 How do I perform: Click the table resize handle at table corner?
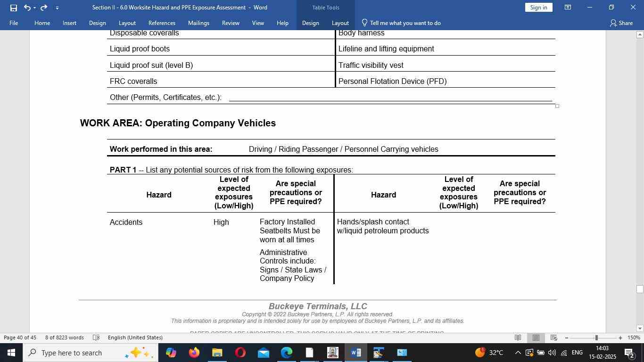point(557,106)
